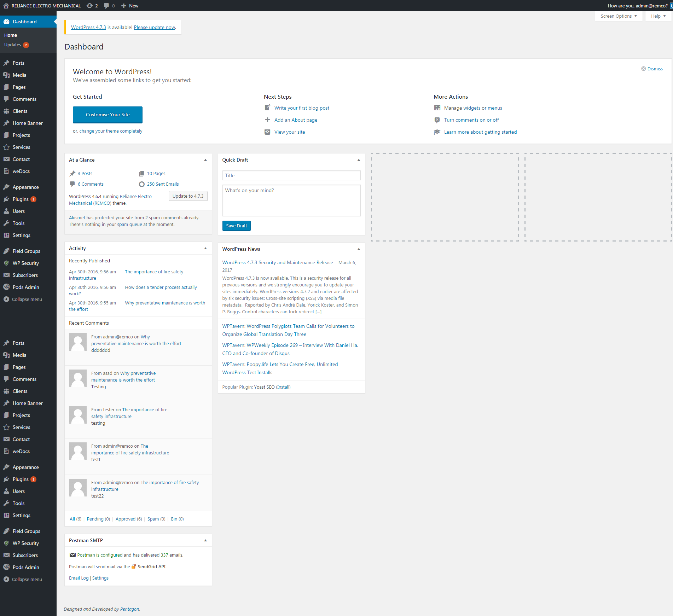Click the Field Groups icon in the upper menu
This screenshot has height=616, width=673.
click(x=6, y=251)
